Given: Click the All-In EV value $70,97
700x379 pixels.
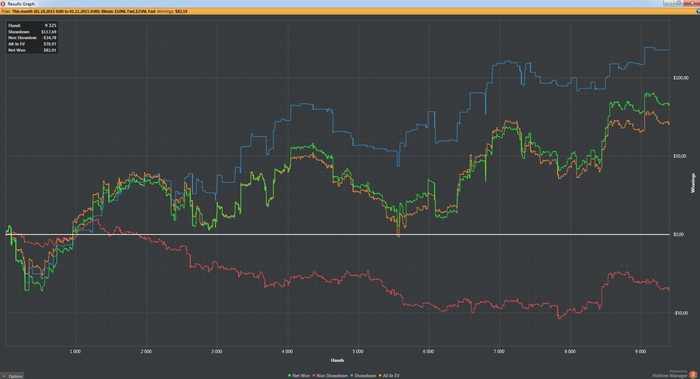Looking at the screenshot, I should pos(50,44).
